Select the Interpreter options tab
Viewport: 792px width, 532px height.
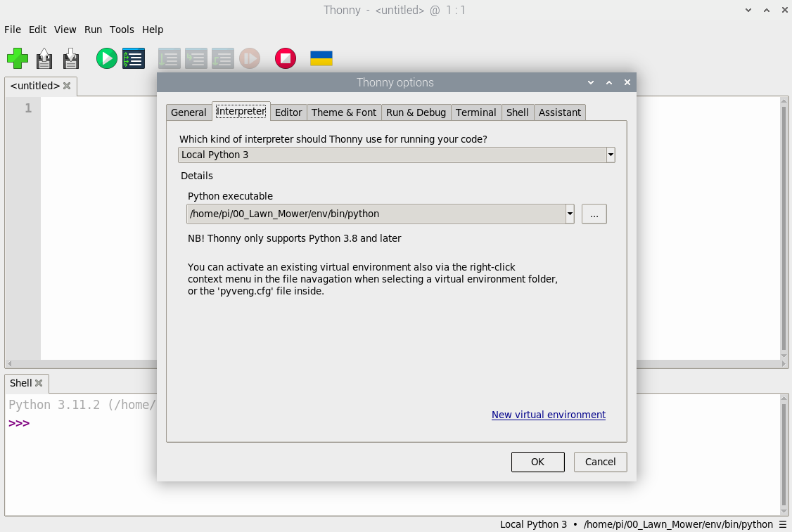pos(241,111)
